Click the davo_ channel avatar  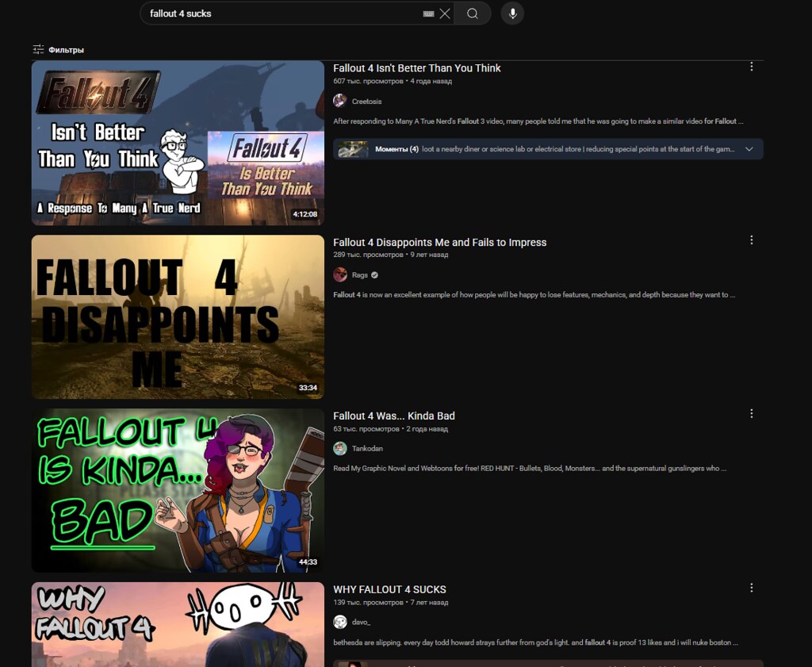(x=339, y=622)
